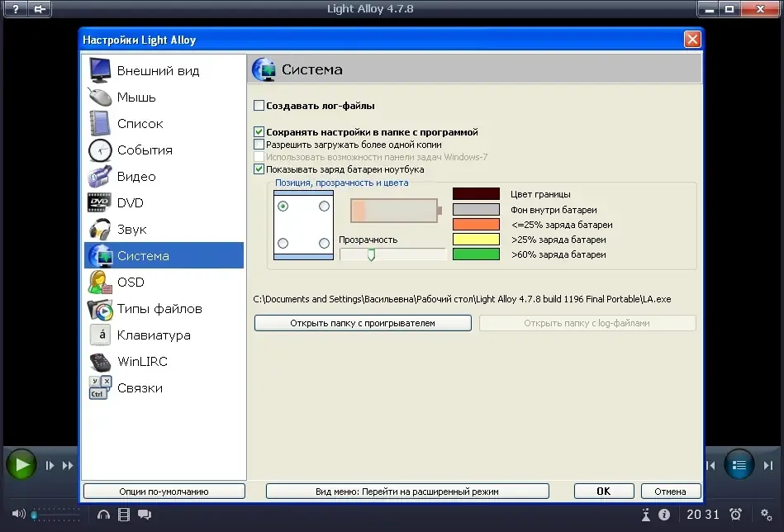Image resolution: width=784 pixels, height=532 pixels.
Task: Click the orange <=25% battery color swatch
Action: 476,225
